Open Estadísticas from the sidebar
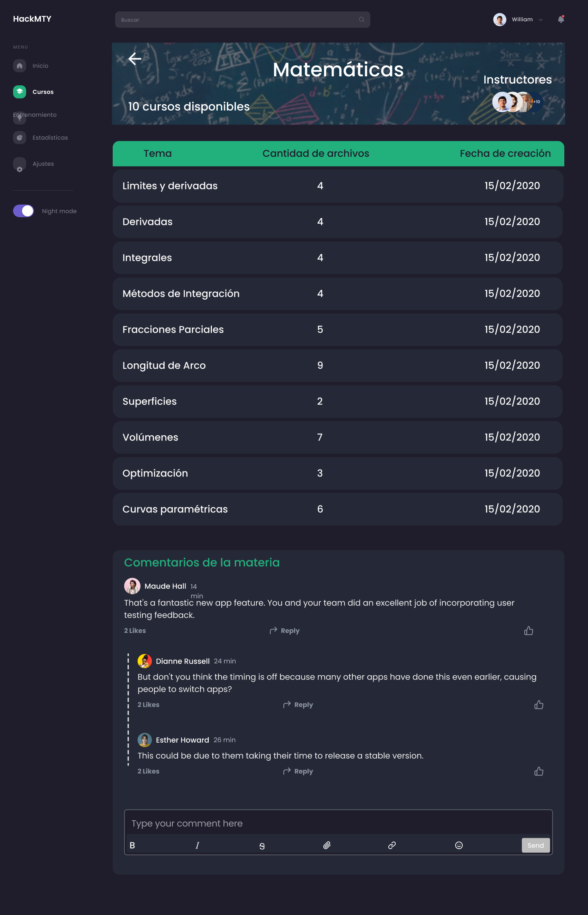The width and height of the screenshot is (588, 915). click(50, 138)
